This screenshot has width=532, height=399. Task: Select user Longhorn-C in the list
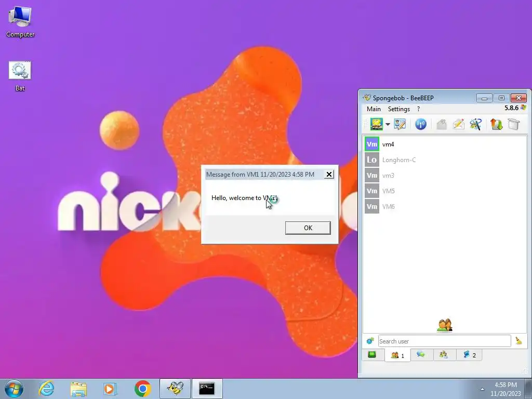(445, 160)
